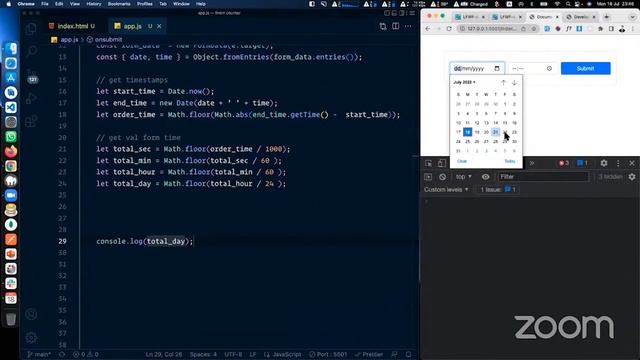The image size is (640, 360).
Task: Click the open changes icon in editor toolbar
Action: click(382, 26)
